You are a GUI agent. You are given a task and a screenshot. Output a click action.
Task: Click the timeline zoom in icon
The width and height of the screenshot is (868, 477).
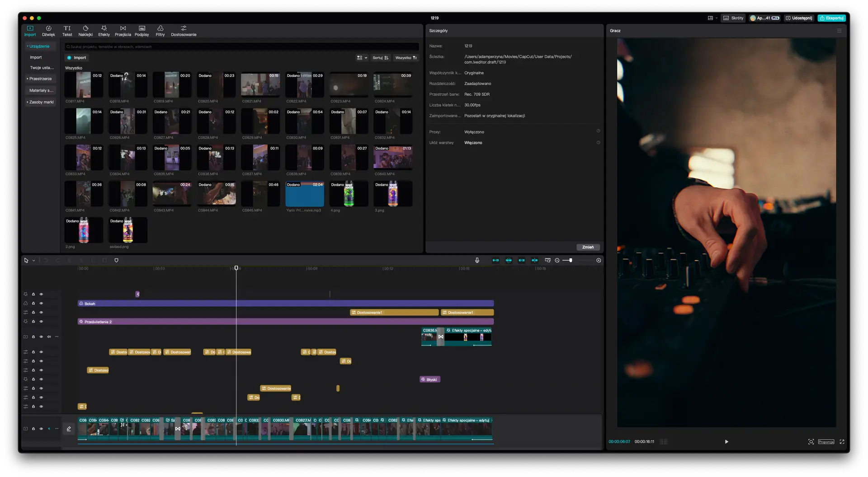tap(599, 260)
